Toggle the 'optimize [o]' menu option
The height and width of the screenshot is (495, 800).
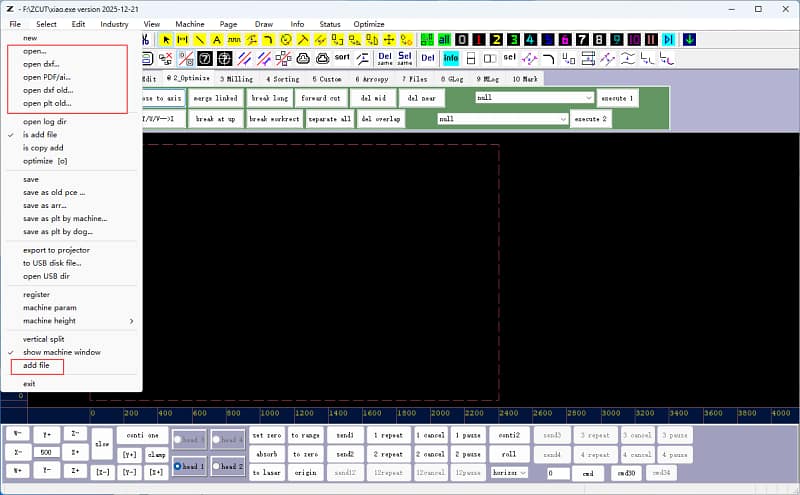45,161
